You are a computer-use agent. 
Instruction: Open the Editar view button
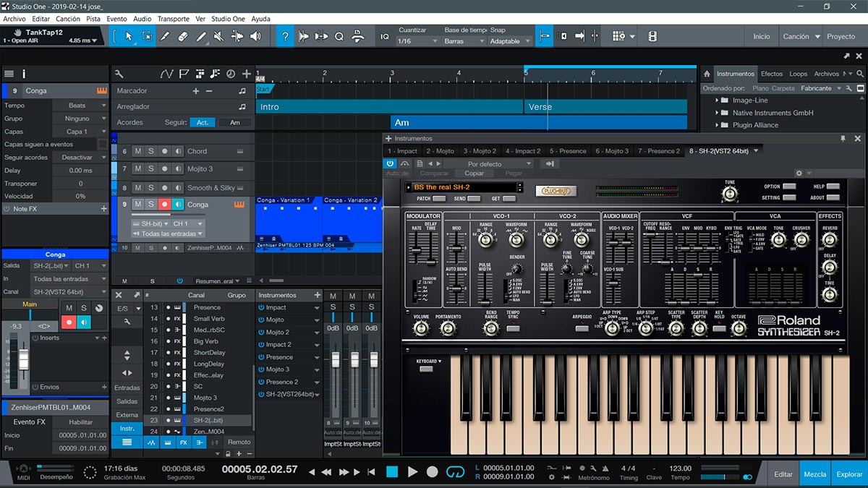point(783,474)
